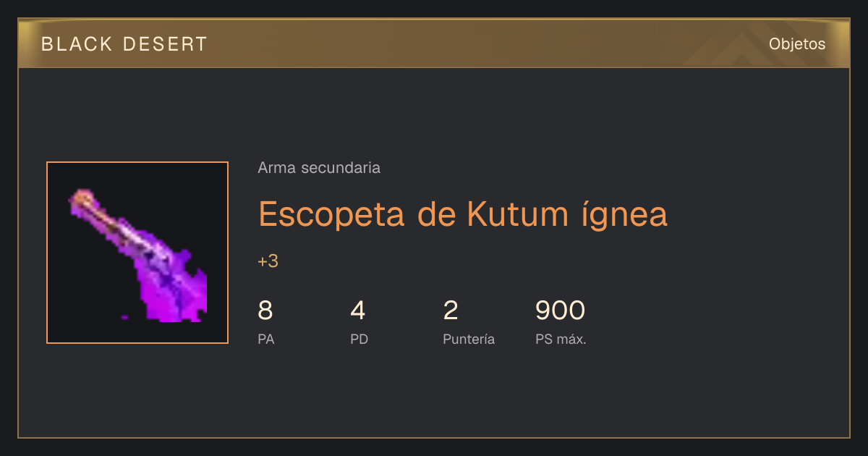Click the PA stat label

[x=265, y=339]
